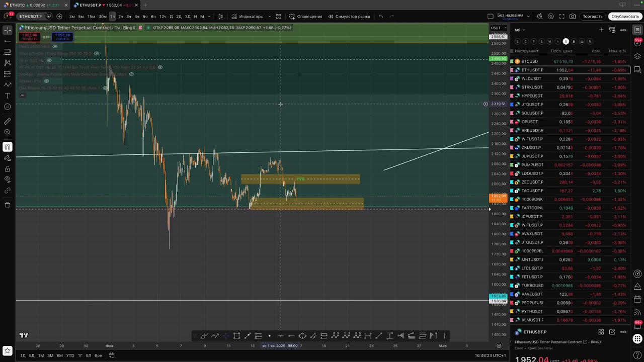Image resolution: width=644 pixels, height=362 pixels.
Task: Click the Оповещения alerts button
Action: pyautogui.click(x=305, y=17)
